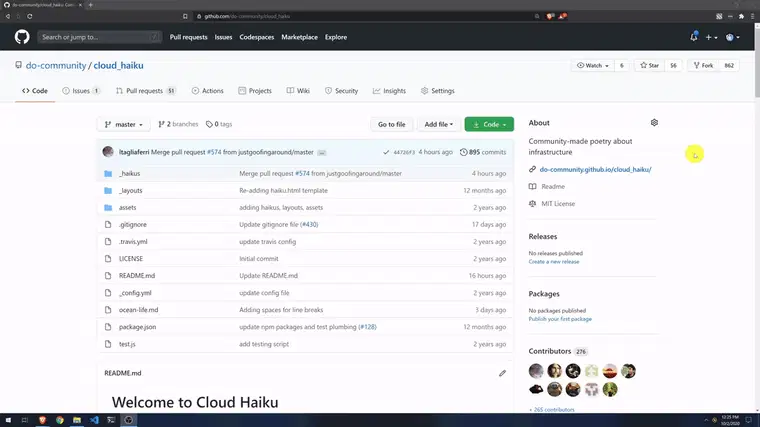
Task: Open Marketplace in the top navigation
Action: click(x=300, y=37)
